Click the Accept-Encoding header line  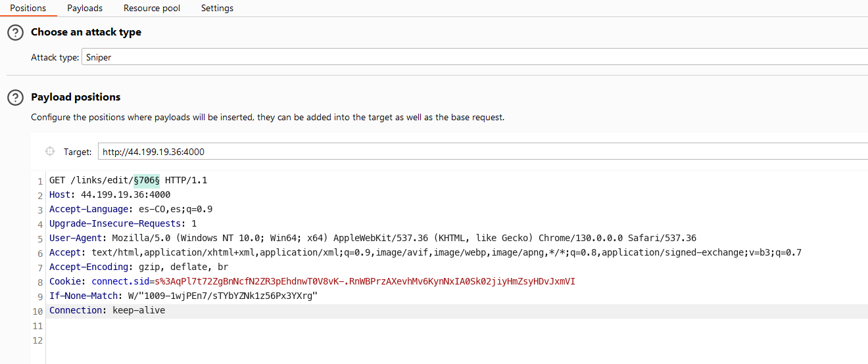click(139, 267)
